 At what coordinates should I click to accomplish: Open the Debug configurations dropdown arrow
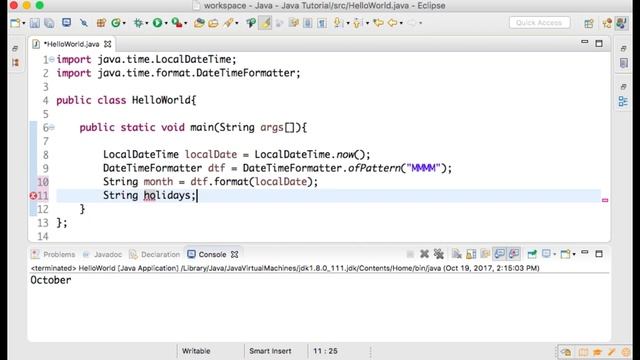click(147, 23)
